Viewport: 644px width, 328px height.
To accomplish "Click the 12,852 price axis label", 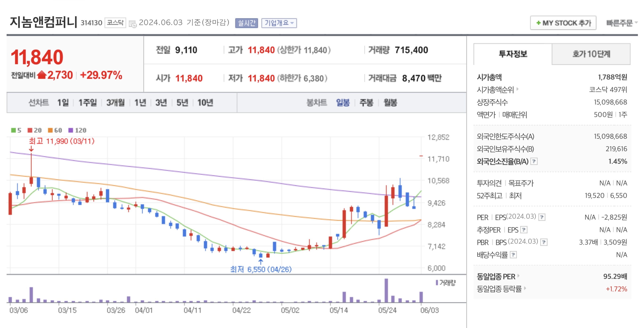I will coord(438,137).
